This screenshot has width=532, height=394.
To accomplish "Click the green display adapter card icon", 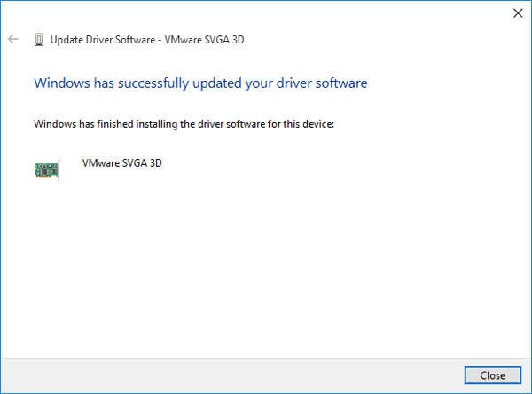I will pyautogui.click(x=46, y=169).
